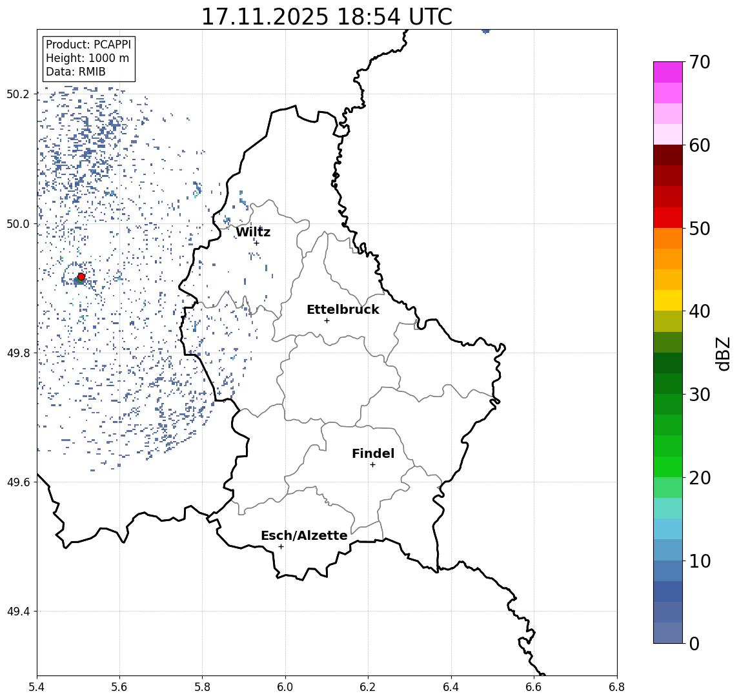This screenshot has width=739, height=700.
Task: Click the latitude tick label '50.2'
Action: (18, 94)
